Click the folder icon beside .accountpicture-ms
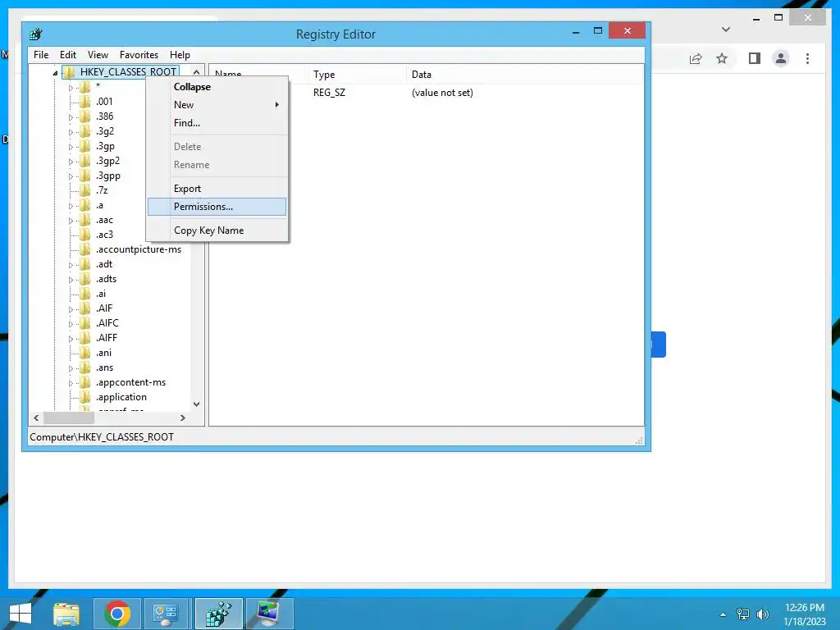The image size is (840, 630). pos(84,249)
